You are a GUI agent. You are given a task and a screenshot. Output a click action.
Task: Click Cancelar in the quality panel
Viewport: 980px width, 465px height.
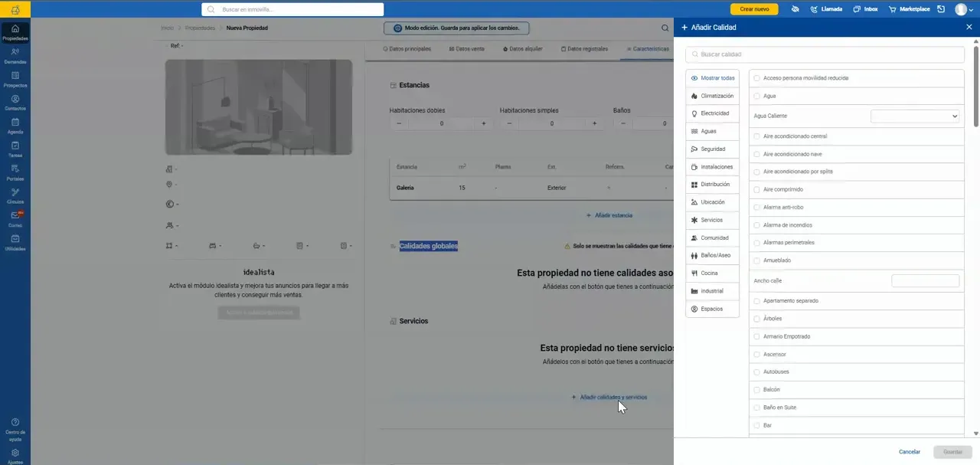pos(910,452)
